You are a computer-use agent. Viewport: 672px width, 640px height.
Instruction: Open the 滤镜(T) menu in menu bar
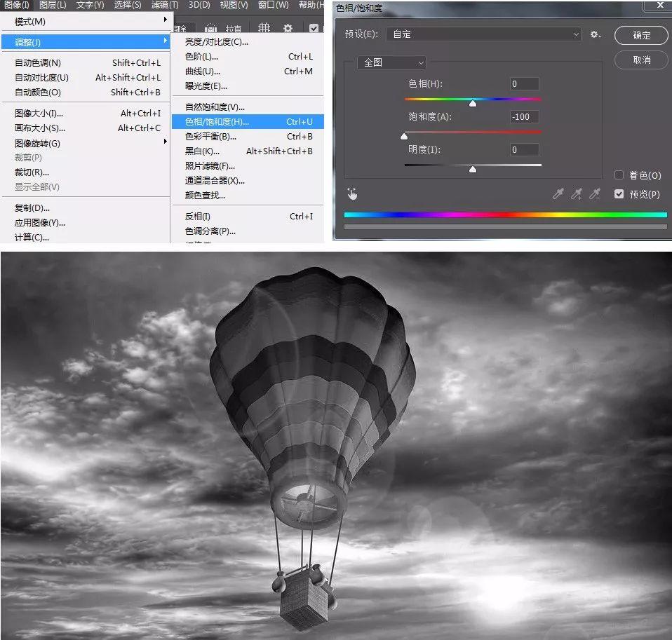[165, 5]
